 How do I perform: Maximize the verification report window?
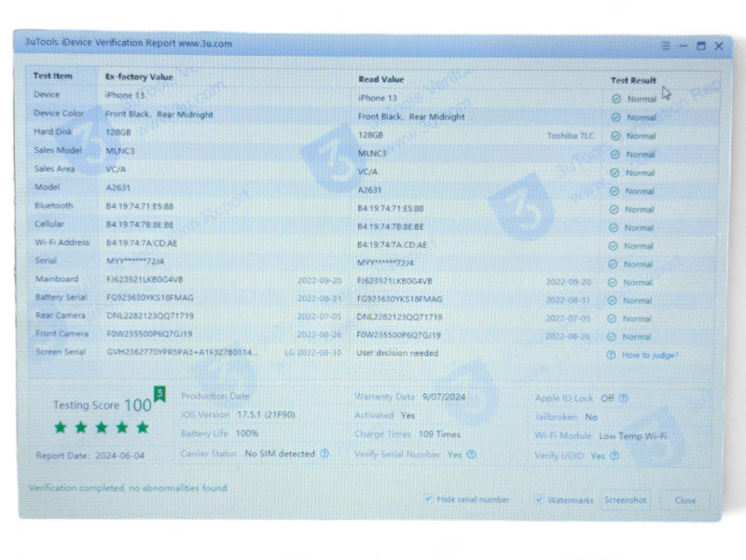point(701,46)
